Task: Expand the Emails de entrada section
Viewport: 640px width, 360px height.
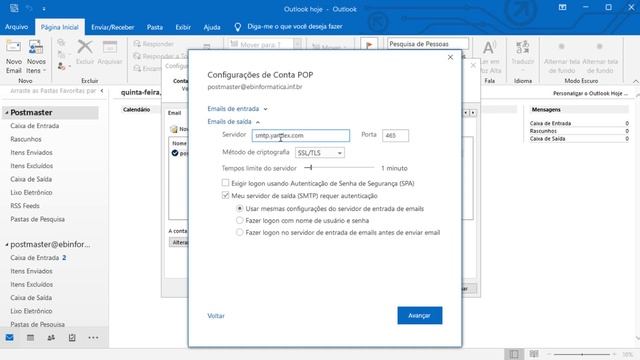Action: pyautogui.click(x=237, y=109)
